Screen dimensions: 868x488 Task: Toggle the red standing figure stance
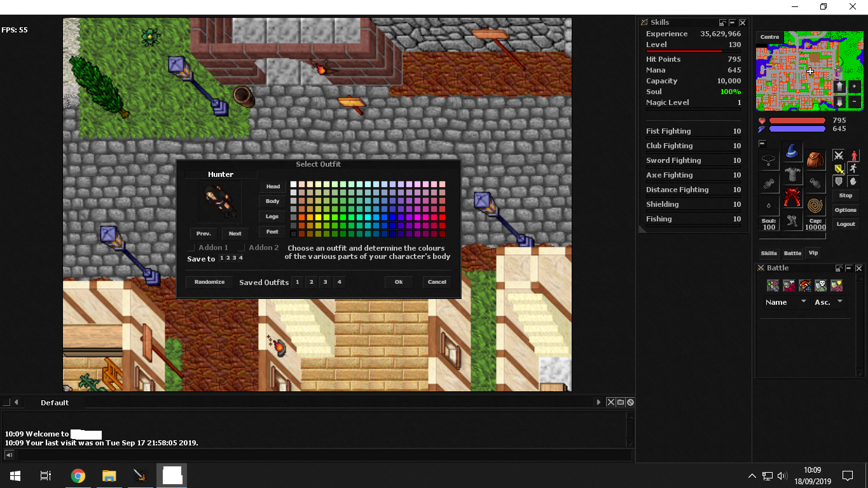pyautogui.click(x=853, y=155)
